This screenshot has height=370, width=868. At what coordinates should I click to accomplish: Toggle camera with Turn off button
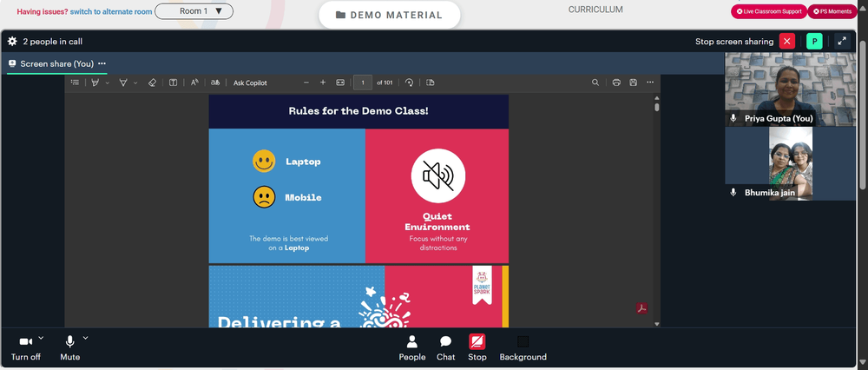click(25, 348)
